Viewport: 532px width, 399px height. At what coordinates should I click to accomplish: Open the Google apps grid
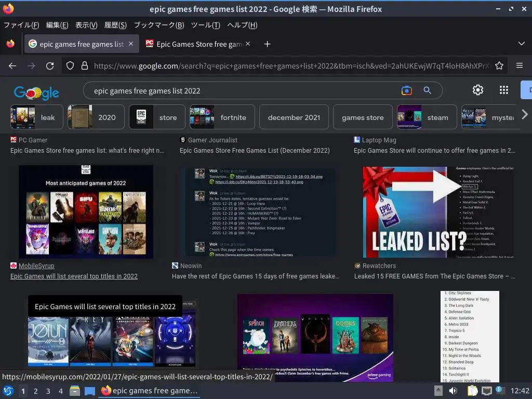point(504,90)
